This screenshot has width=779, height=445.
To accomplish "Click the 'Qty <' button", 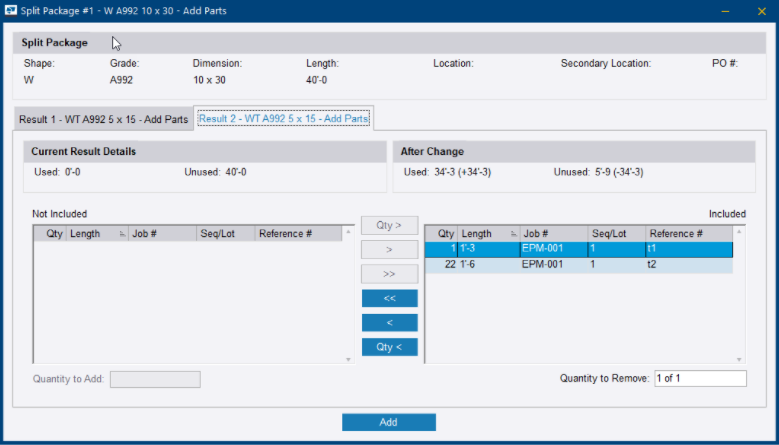I will click(389, 347).
